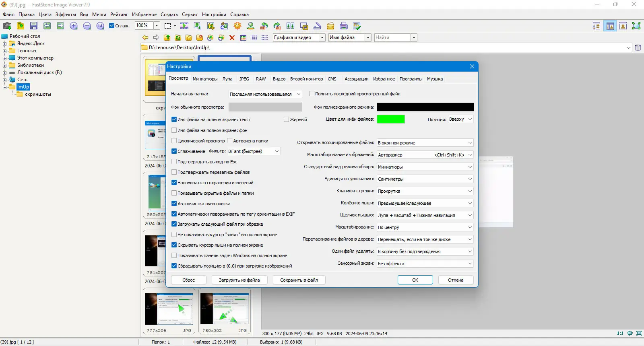Click the recycle bin icon beside path
644x346 pixels.
coord(638,47)
